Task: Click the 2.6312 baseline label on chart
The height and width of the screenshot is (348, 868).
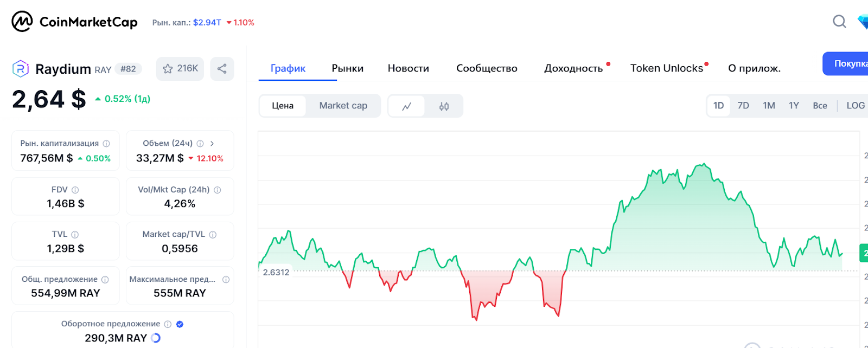Action: 276,272
